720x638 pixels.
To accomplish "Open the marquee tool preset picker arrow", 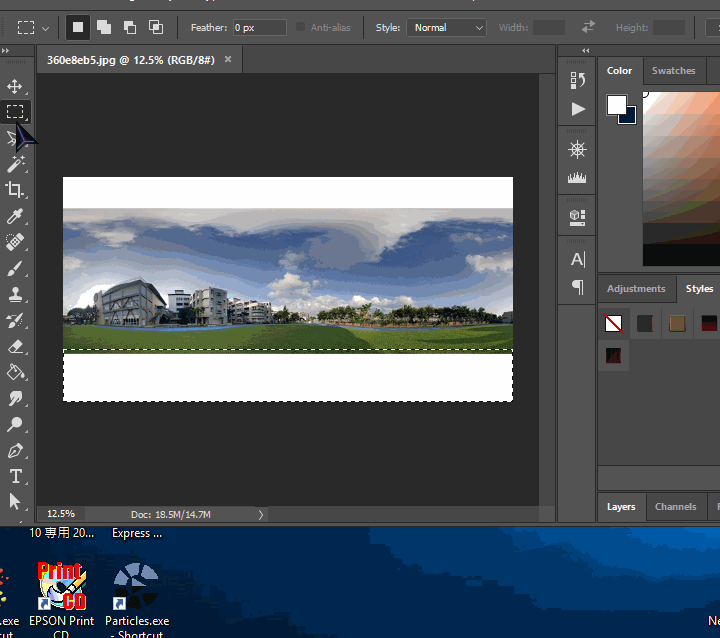I will click(x=46, y=28).
